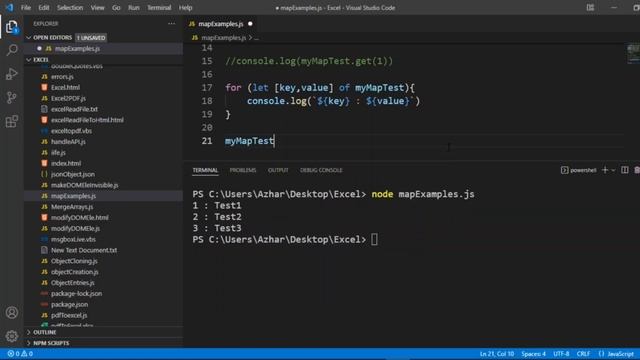Open ObjectCloning.js in the file tree
The height and width of the screenshot is (360, 640).
tap(74, 261)
